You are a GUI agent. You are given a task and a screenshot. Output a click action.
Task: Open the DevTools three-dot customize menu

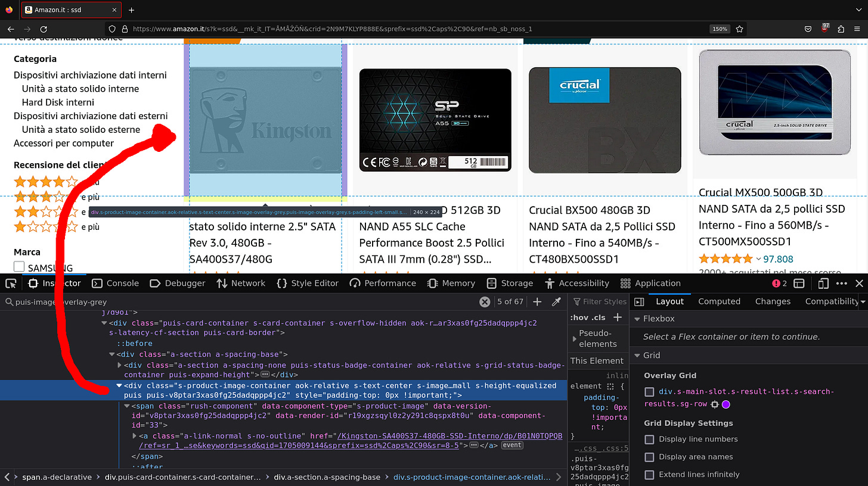pyautogui.click(x=842, y=283)
